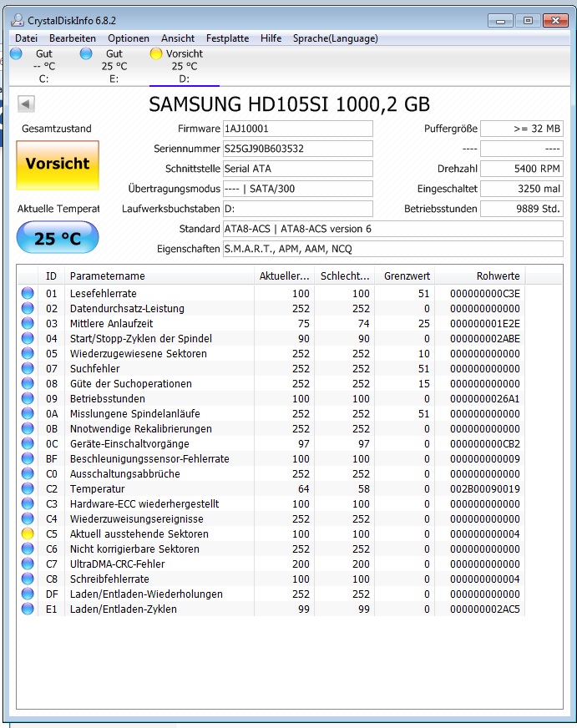
Task: Click the status icon for UltraDMA-CRC-Fehler
Action: (x=28, y=564)
